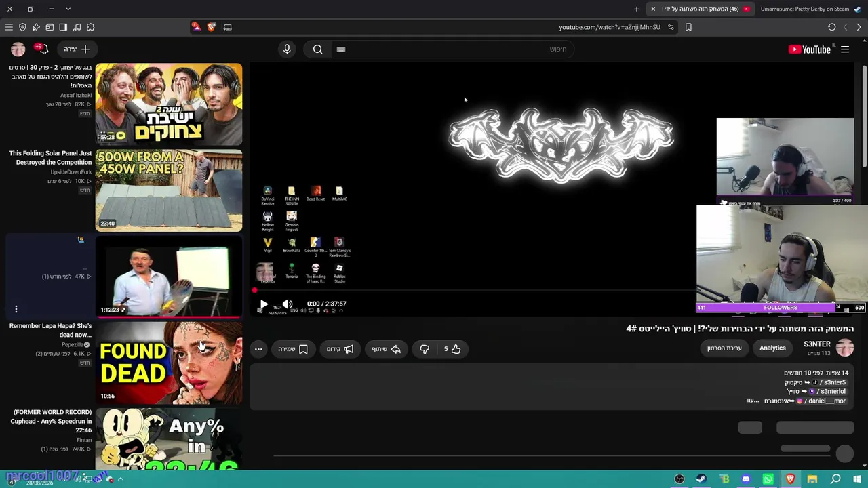868x488 pixels.
Task: Switch to the Umamusume Pretty Derby Steam tab
Action: point(810,9)
